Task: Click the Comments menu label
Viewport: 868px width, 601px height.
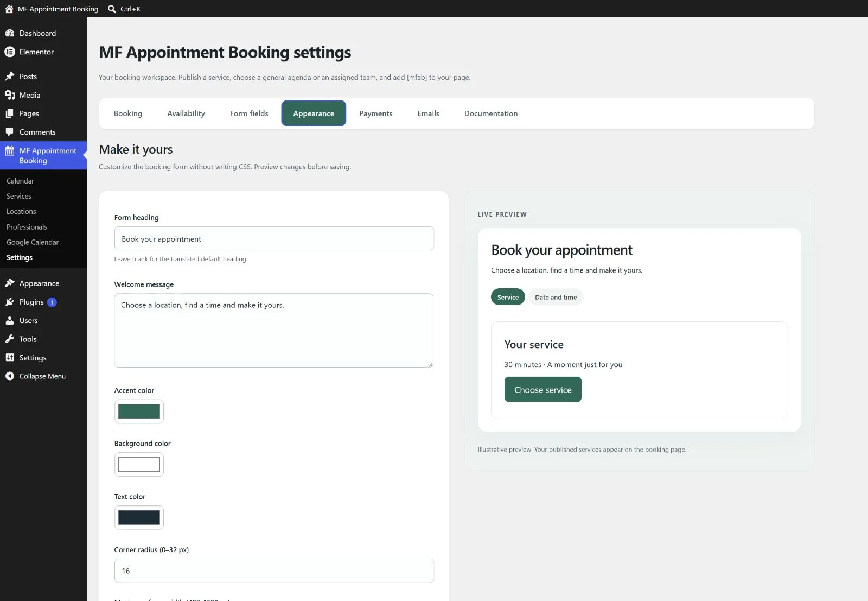Action: click(37, 132)
